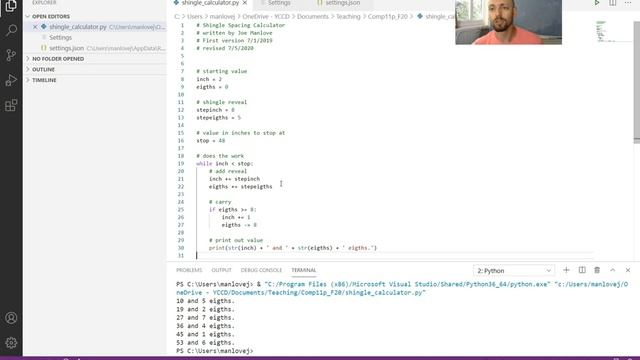The height and width of the screenshot is (360, 640).
Task: Open the Debug Console panel tab
Action: pos(261,270)
